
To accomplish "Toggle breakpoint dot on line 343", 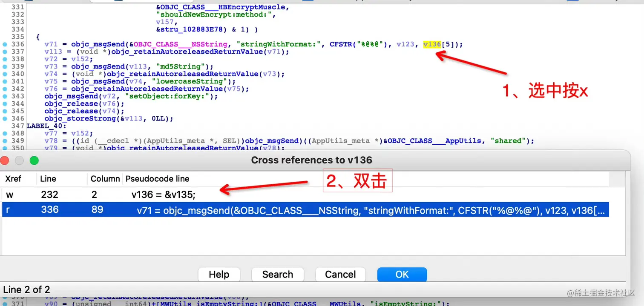I will (5, 96).
